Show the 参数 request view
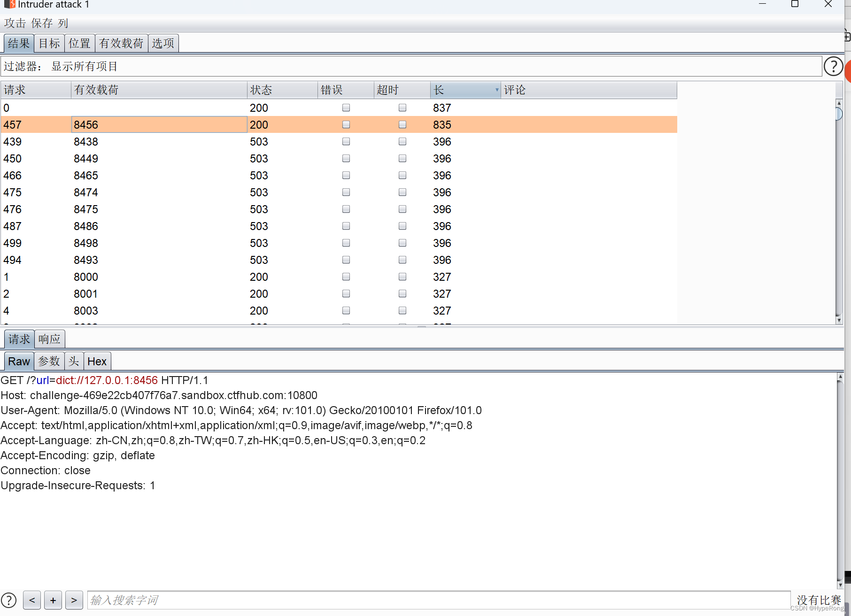The width and height of the screenshot is (851, 616). tap(49, 362)
